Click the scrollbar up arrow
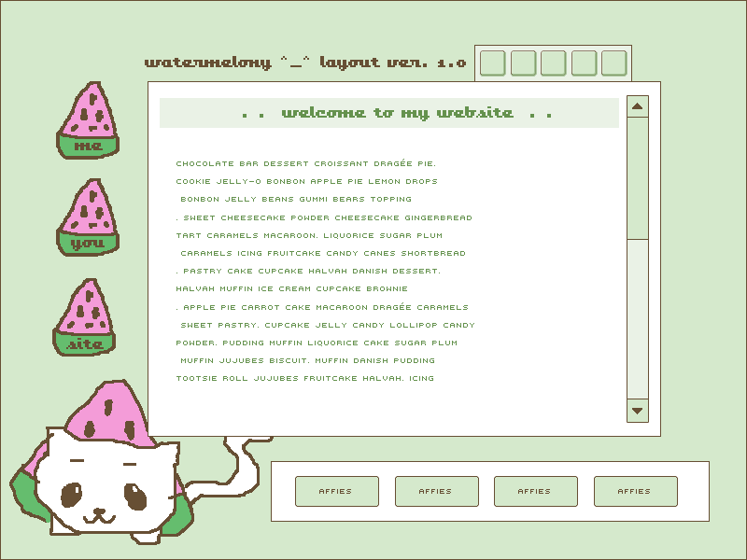 638,106
